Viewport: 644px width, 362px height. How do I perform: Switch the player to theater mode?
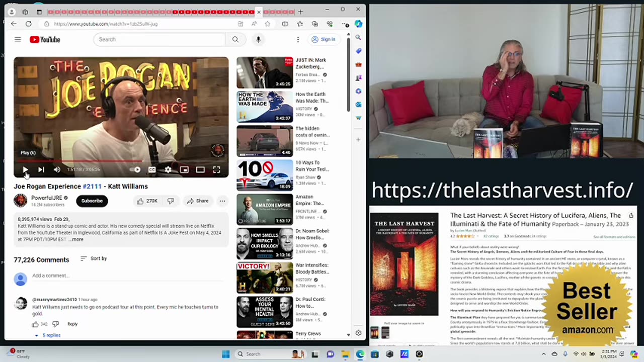point(200,170)
